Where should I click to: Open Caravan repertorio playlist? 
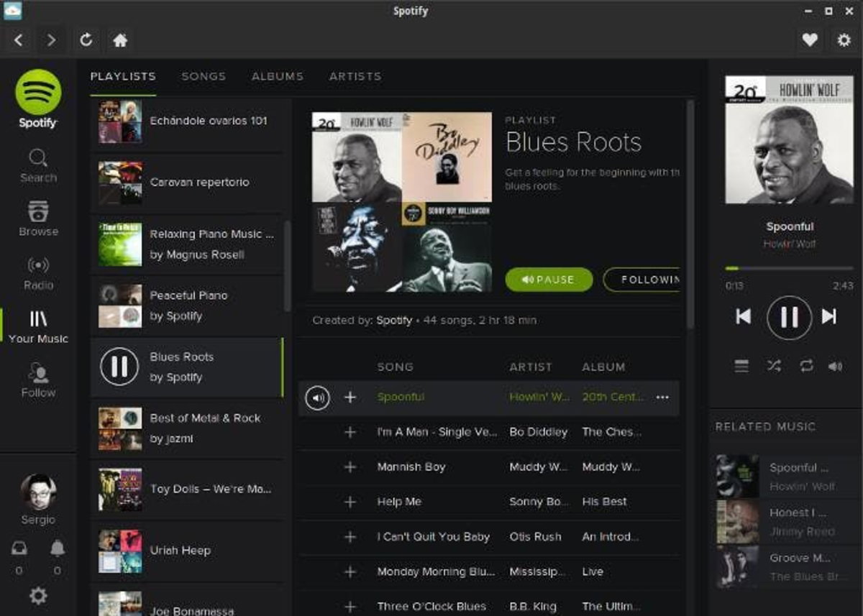coord(188,183)
